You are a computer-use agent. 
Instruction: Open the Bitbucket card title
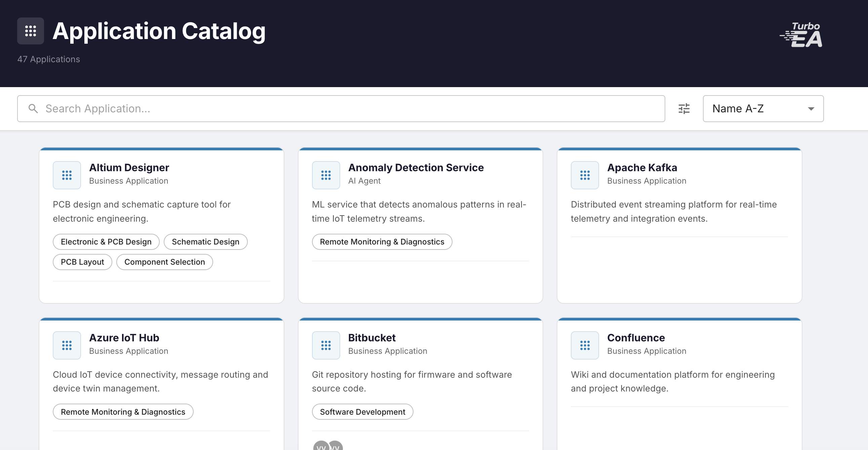(372, 337)
